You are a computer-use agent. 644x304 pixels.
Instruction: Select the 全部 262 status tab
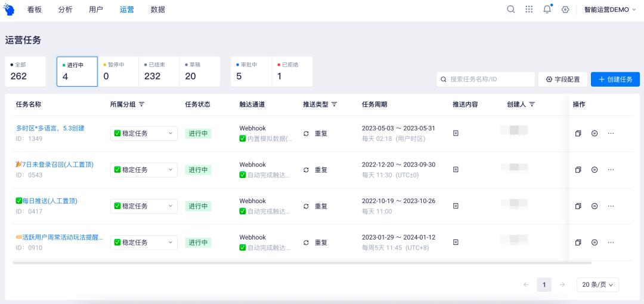[x=26, y=72]
